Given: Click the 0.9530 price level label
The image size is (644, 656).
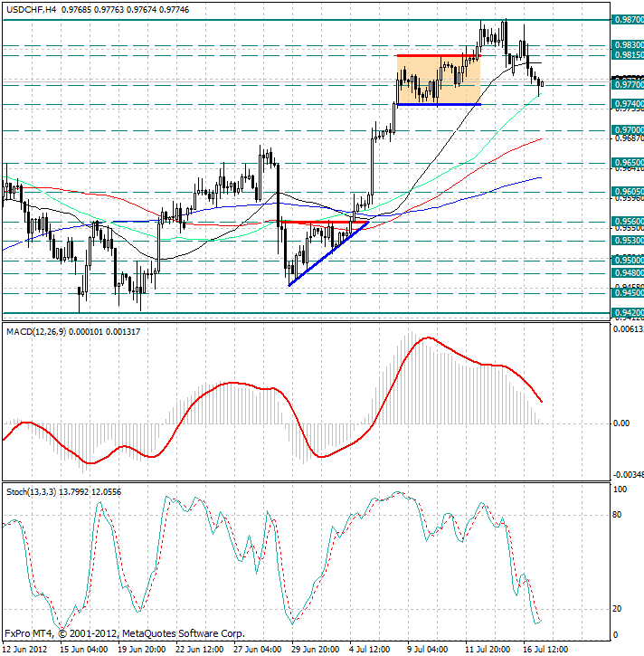Looking at the screenshot, I should tap(628, 241).
